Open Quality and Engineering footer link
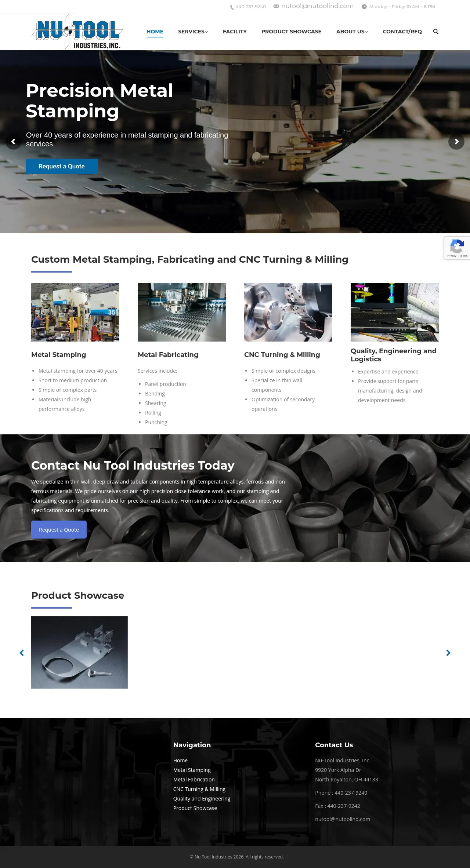Screen dimensions: 470x868 click(x=202, y=799)
